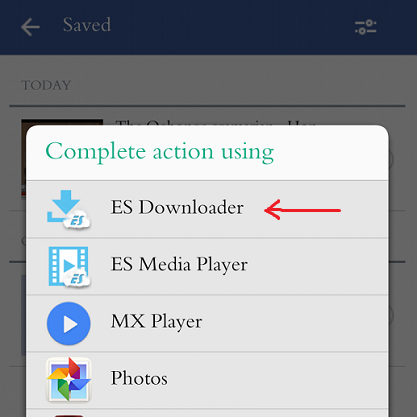The image size is (420, 417).
Task: Open the dimmed article thumbnail behind dialog
Action: click(23, 157)
